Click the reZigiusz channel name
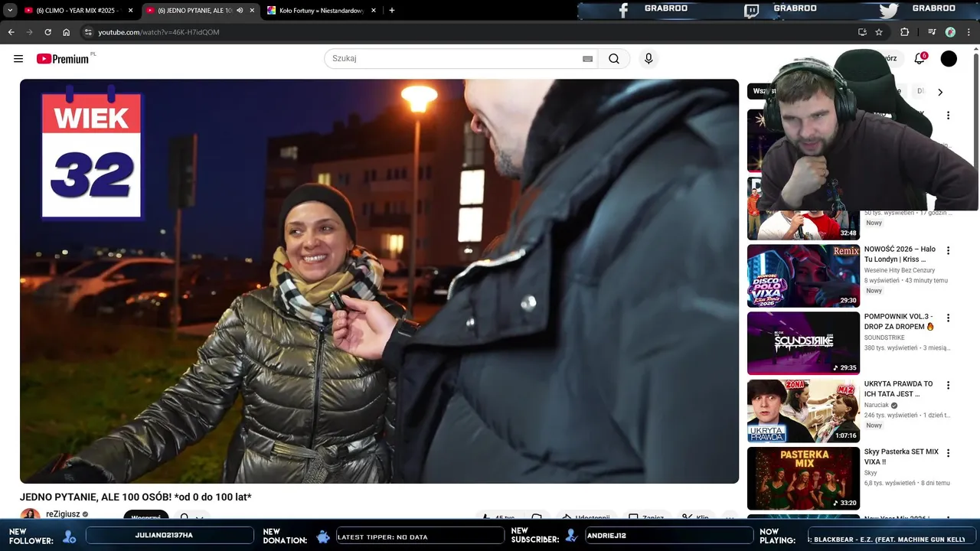Image resolution: width=980 pixels, height=551 pixels. [x=63, y=514]
